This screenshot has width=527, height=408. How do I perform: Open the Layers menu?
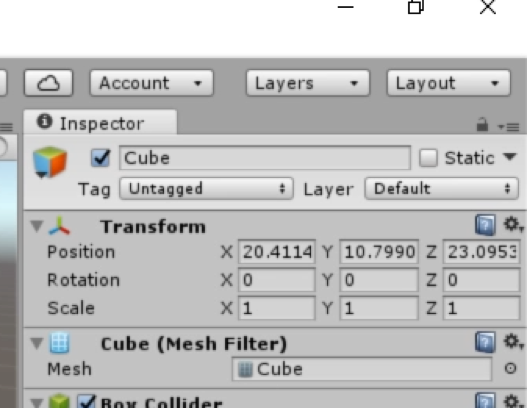[x=308, y=83]
